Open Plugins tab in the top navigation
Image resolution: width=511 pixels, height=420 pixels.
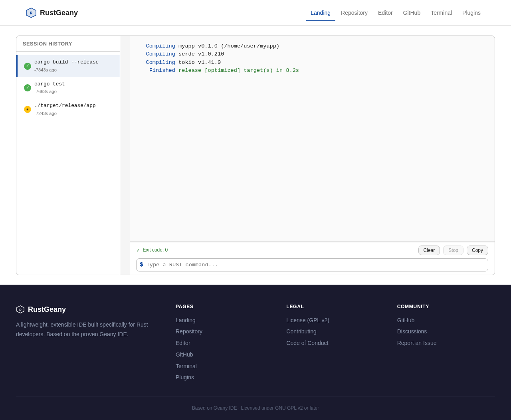pyautogui.click(x=471, y=13)
